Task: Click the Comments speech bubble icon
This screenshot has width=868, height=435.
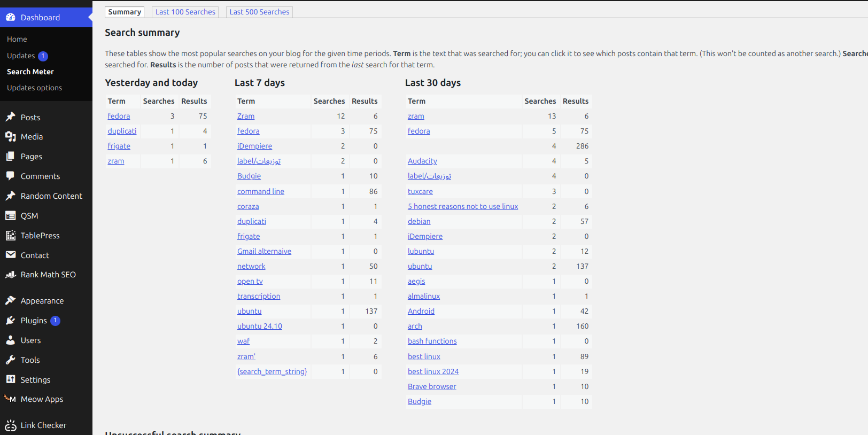Action: point(11,176)
